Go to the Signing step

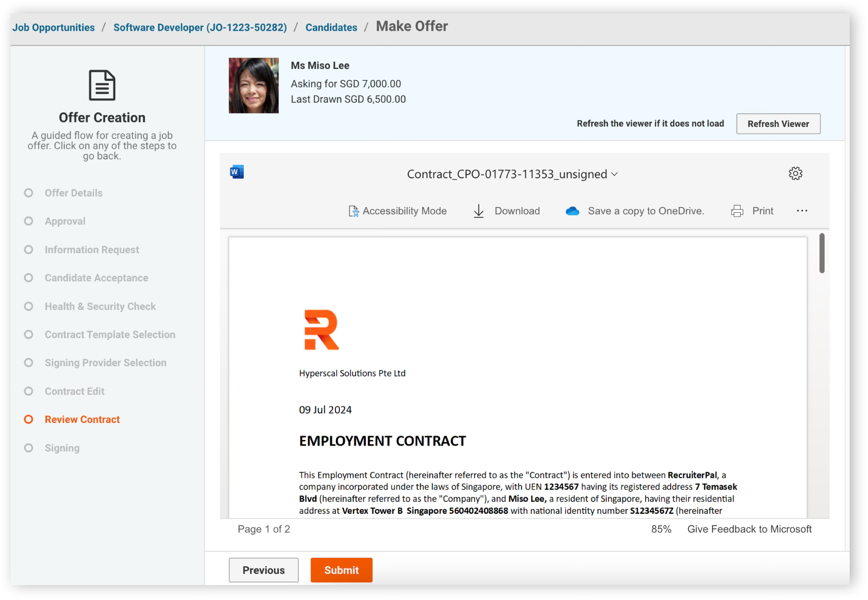pos(62,448)
